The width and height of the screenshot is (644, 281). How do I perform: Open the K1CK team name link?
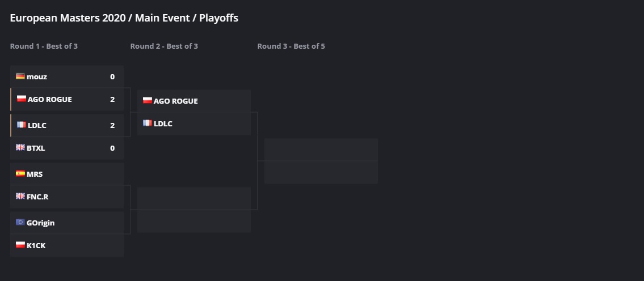(x=36, y=246)
